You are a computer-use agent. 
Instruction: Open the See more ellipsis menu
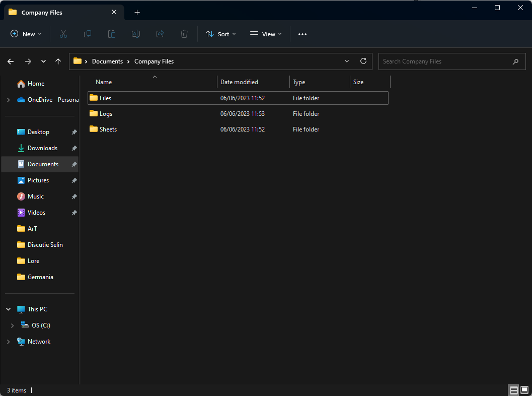pos(302,34)
